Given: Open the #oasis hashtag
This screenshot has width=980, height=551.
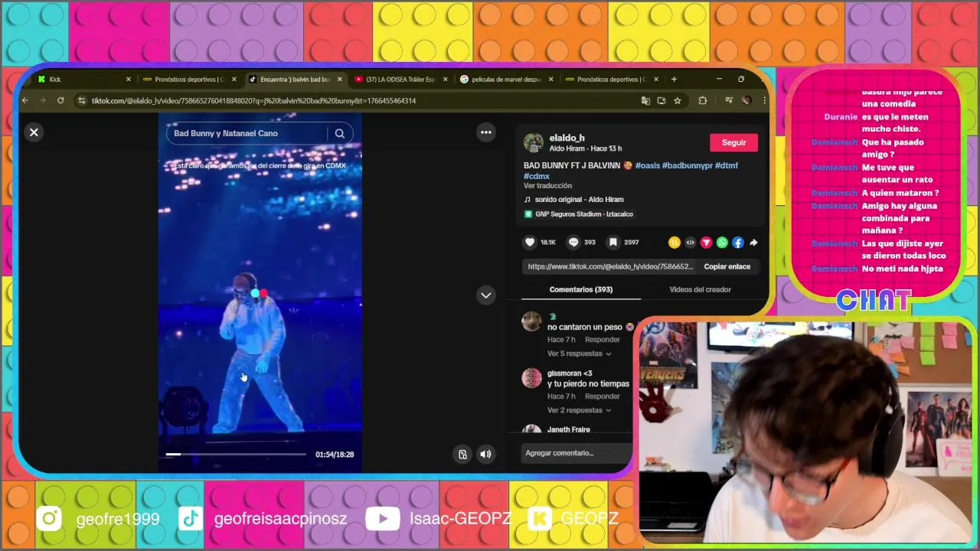Looking at the screenshot, I should tap(647, 165).
